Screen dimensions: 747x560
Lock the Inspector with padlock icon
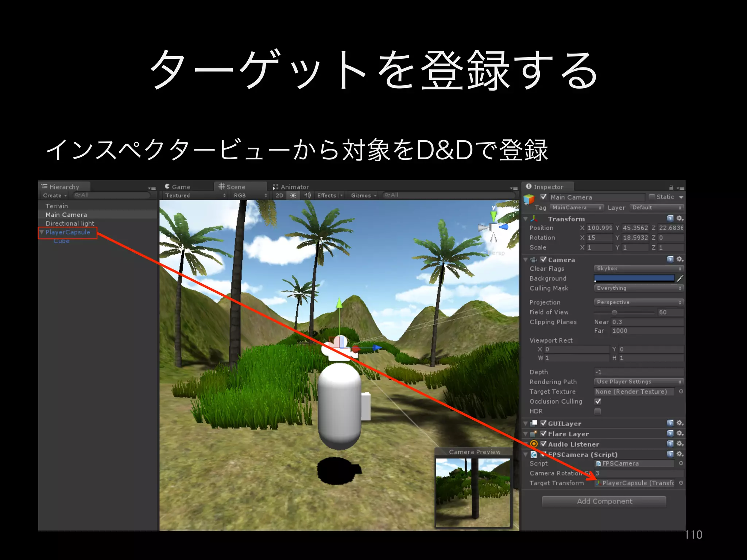[x=671, y=187]
